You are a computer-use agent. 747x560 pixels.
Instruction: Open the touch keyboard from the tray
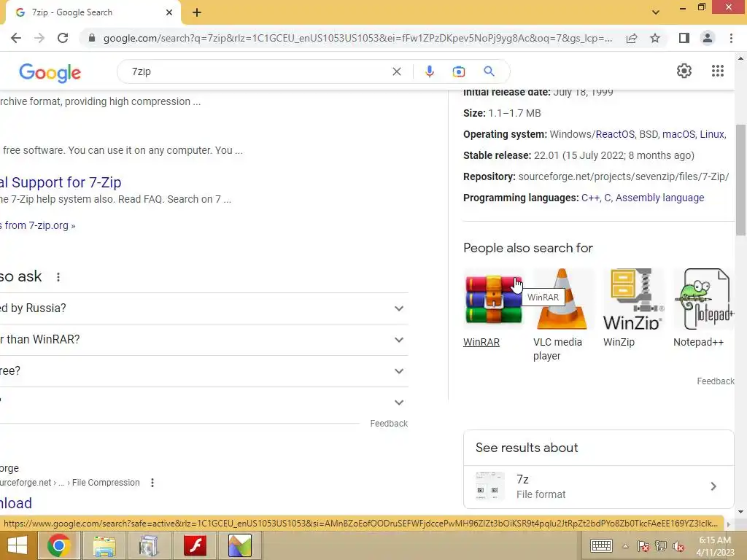pyautogui.click(x=601, y=545)
